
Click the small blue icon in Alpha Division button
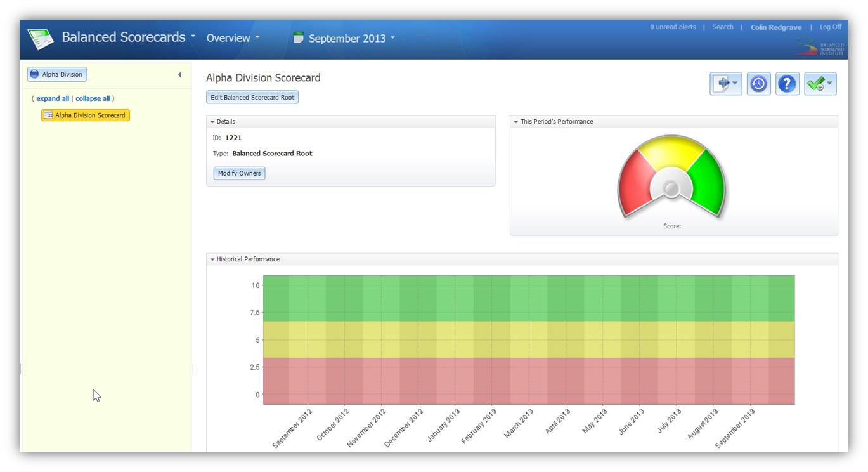coord(34,74)
